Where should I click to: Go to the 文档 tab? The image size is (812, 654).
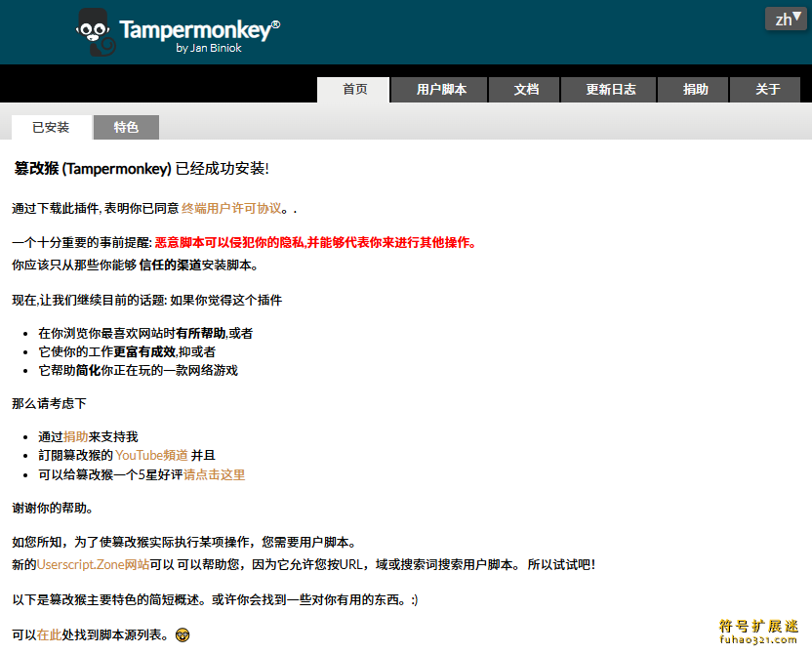(525, 90)
